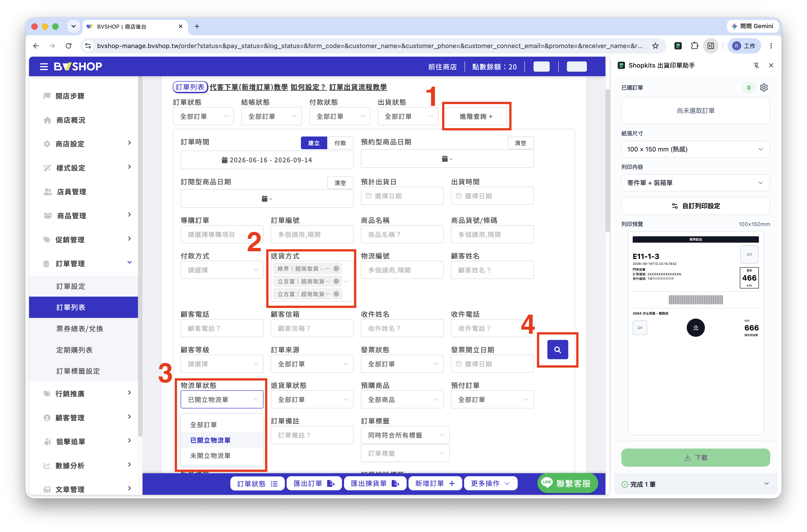
Task: Click the Shopkits extension icon in toolbar
Action: [678, 46]
